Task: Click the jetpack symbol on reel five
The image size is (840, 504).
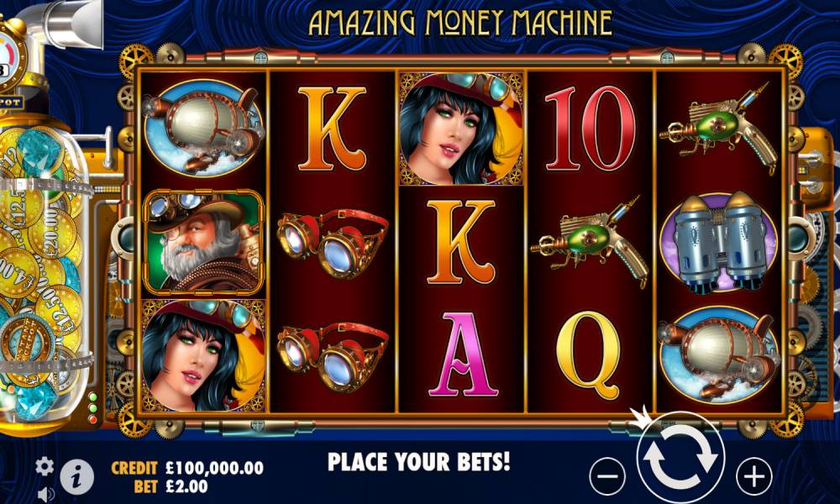Action: pyautogui.click(x=718, y=242)
